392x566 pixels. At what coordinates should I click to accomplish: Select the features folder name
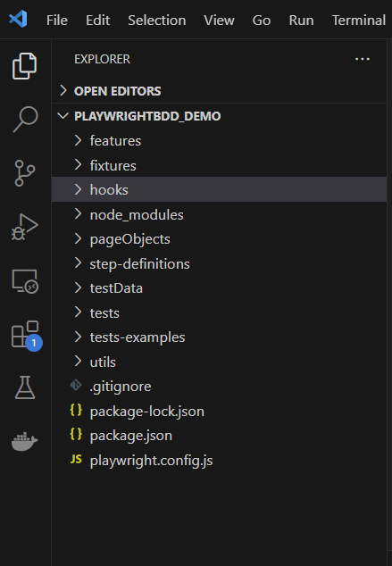tap(115, 141)
